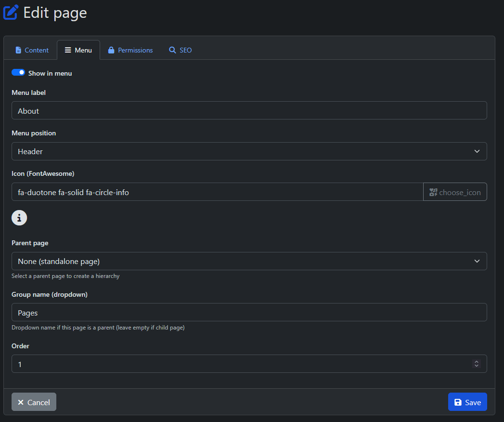This screenshot has width=504, height=422.
Task: Click the Order number spinner arrows
Action: point(477,364)
